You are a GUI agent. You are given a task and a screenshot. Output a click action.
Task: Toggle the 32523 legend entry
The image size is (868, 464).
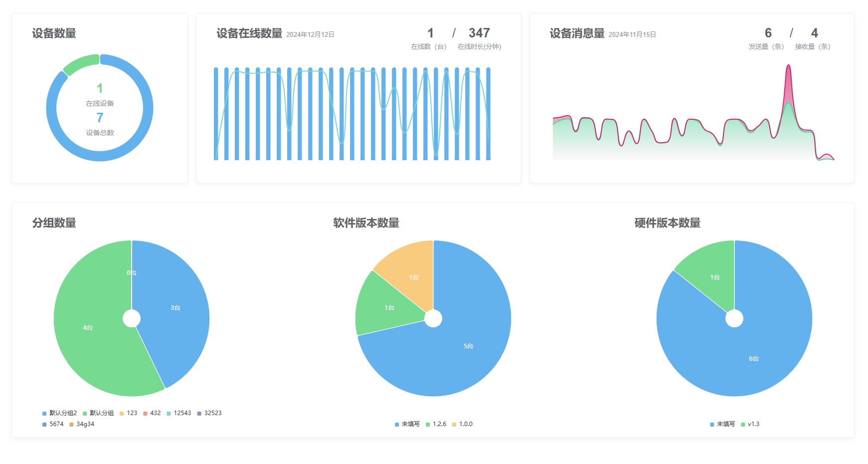point(209,413)
